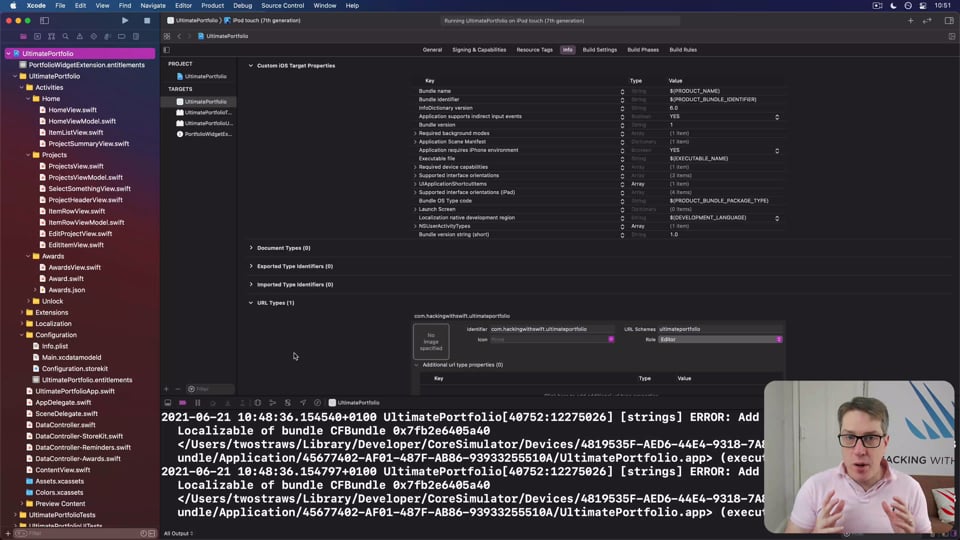Image resolution: width=960 pixels, height=540 pixels.
Task: Switch to Build Rules tab
Action: click(x=683, y=50)
